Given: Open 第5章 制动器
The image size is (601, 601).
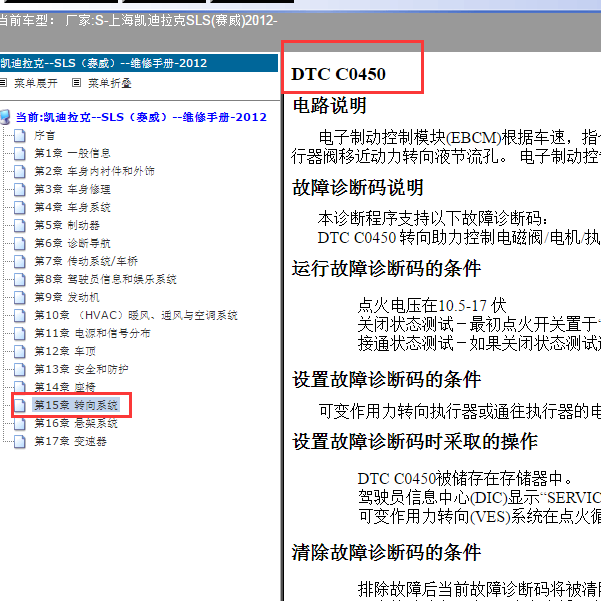Looking at the screenshot, I should click(67, 225).
